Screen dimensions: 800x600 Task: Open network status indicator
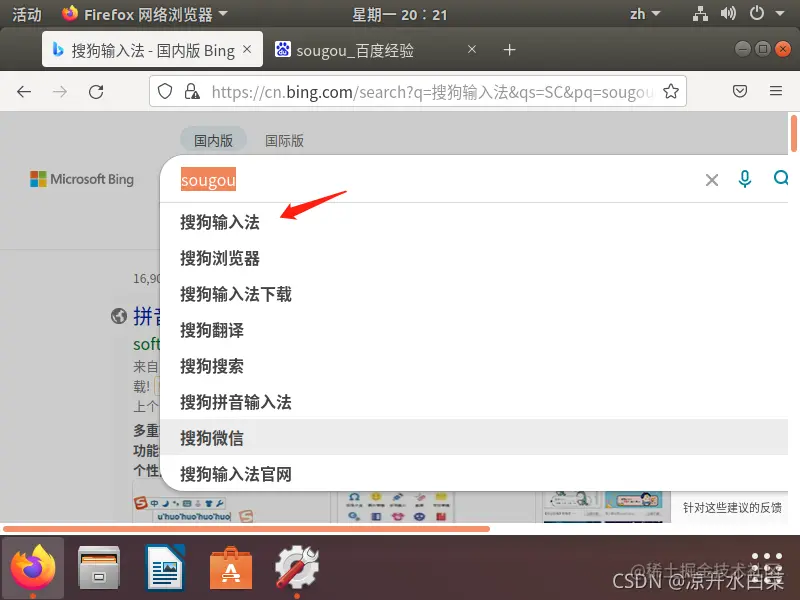[x=701, y=14]
